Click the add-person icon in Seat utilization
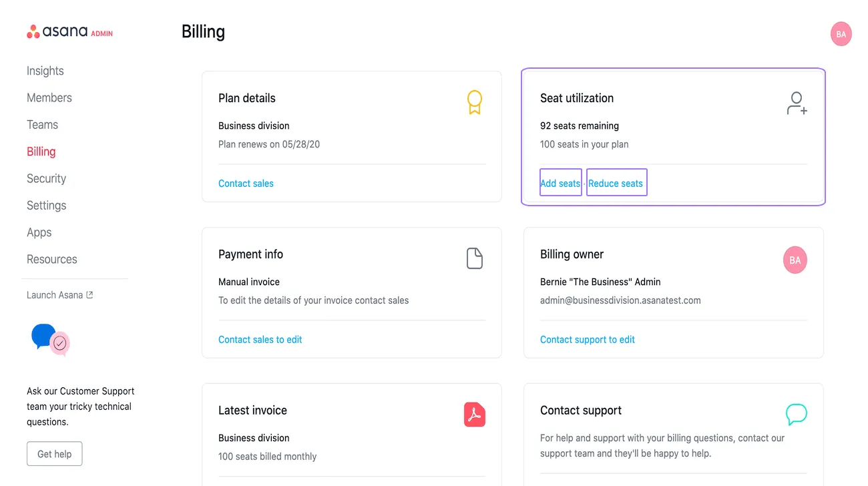The image size is (868, 486). coord(796,103)
